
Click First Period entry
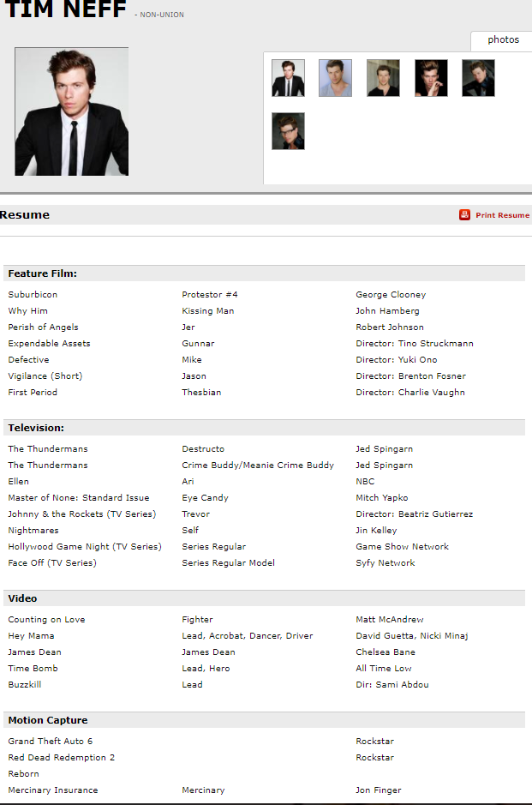pyautogui.click(x=33, y=393)
